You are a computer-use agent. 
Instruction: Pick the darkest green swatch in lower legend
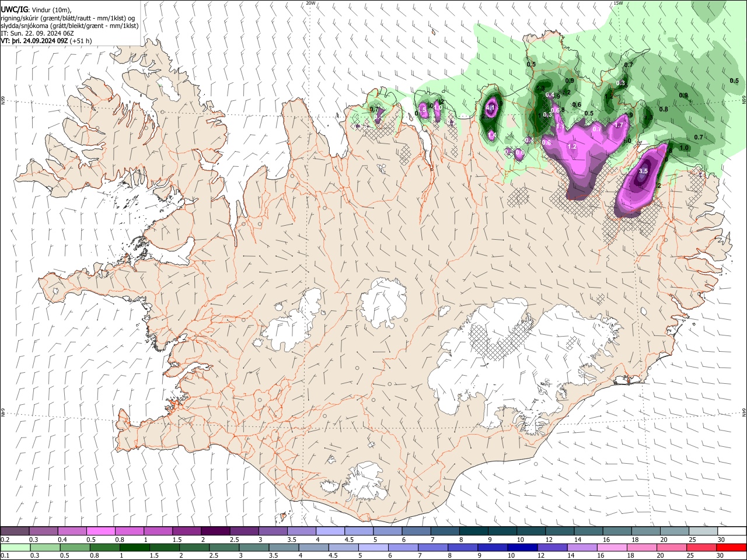[134, 547]
